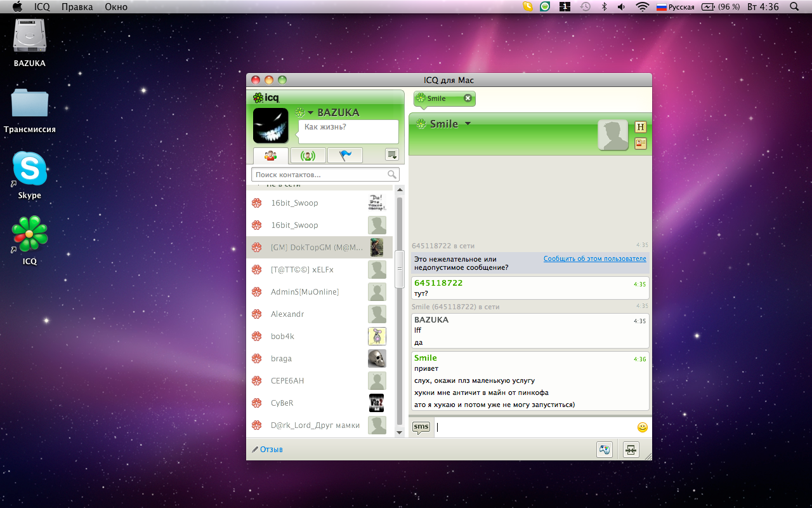Select Alexandr contact
Viewport: 812px width, 508px height.
coord(320,314)
